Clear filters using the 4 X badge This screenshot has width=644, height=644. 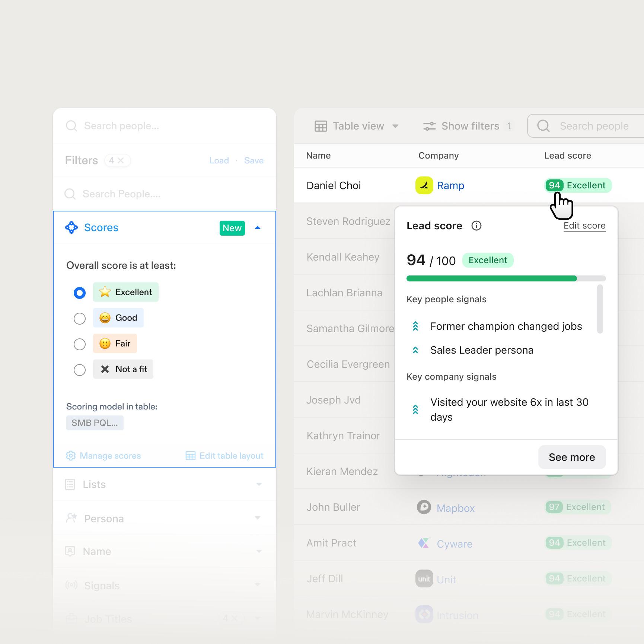pos(117,160)
